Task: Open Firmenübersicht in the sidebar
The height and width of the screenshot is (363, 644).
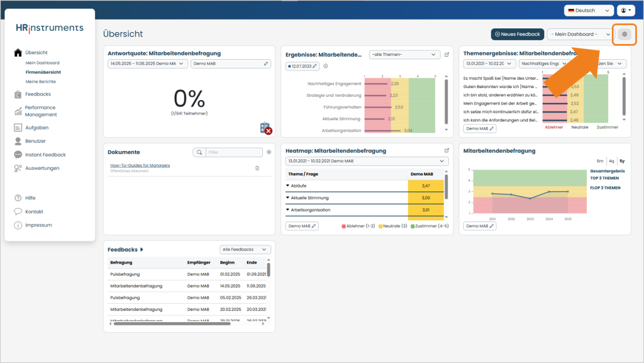Action: click(x=43, y=72)
